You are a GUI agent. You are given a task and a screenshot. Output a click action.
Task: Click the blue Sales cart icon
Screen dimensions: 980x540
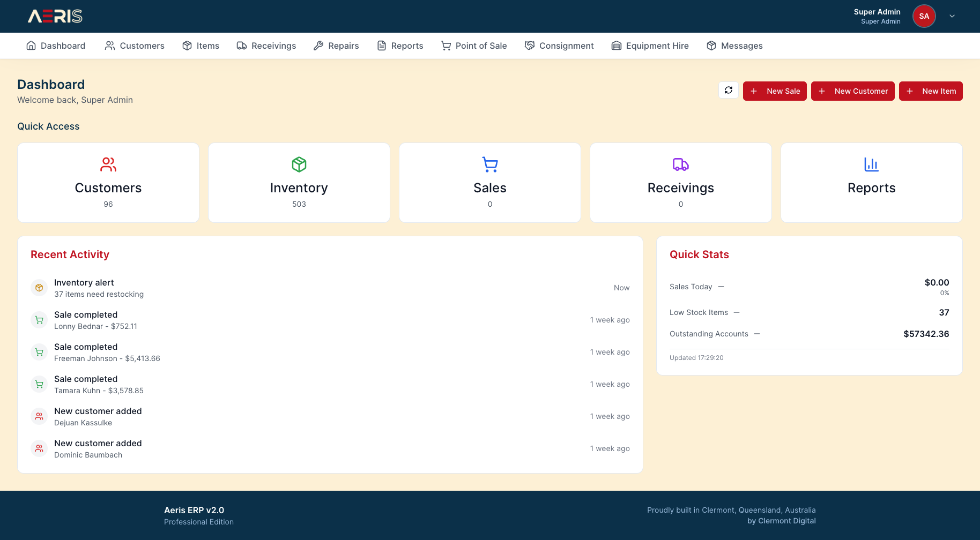[x=490, y=164]
